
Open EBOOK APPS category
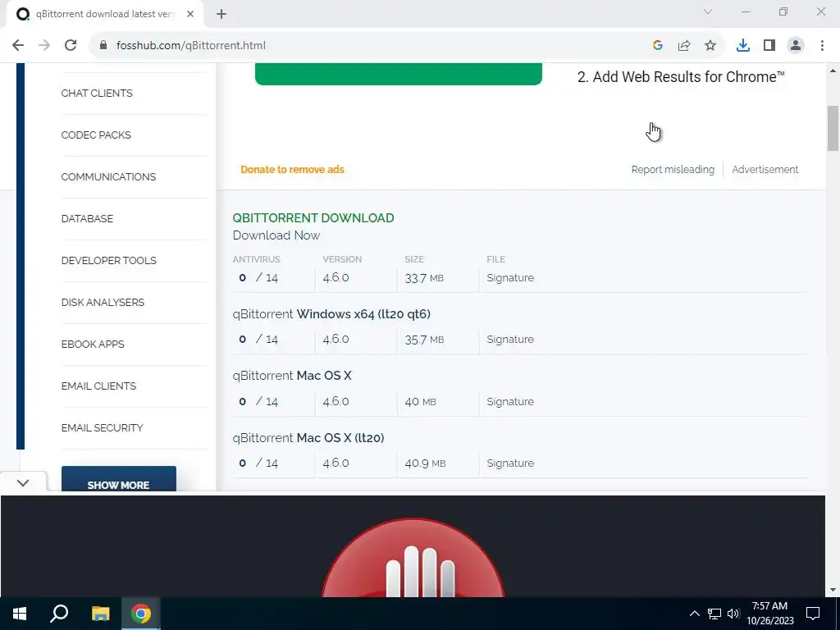click(93, 344)
